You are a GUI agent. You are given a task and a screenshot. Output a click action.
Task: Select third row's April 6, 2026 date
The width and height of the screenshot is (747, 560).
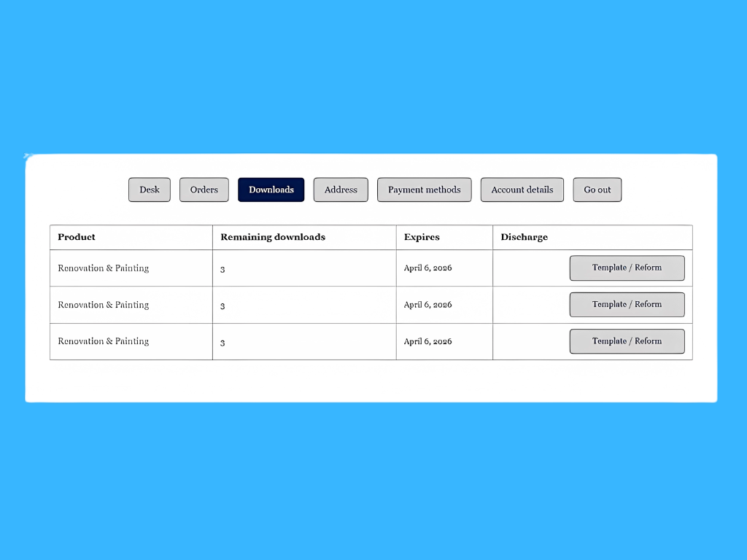point(427,341)
